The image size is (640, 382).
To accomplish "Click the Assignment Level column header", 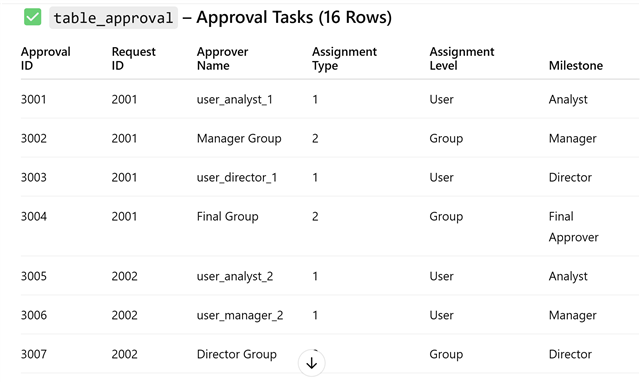I will point(462,58).
